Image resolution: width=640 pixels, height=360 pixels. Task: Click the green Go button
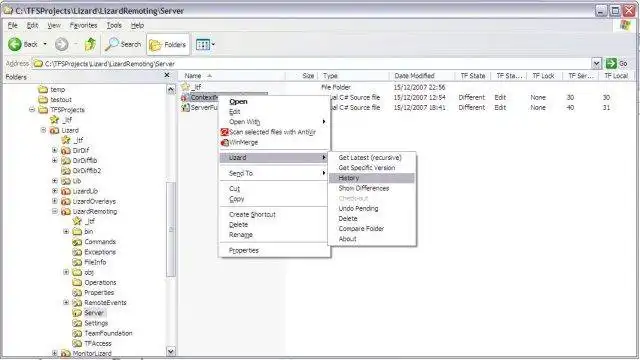[x=616, y=63]
